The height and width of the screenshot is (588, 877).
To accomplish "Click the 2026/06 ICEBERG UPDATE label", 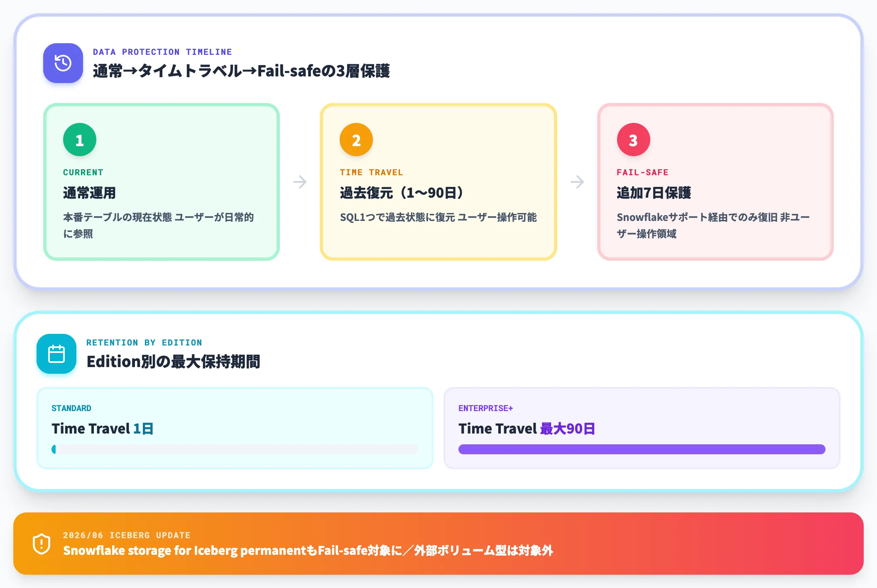I will (127, 535).
